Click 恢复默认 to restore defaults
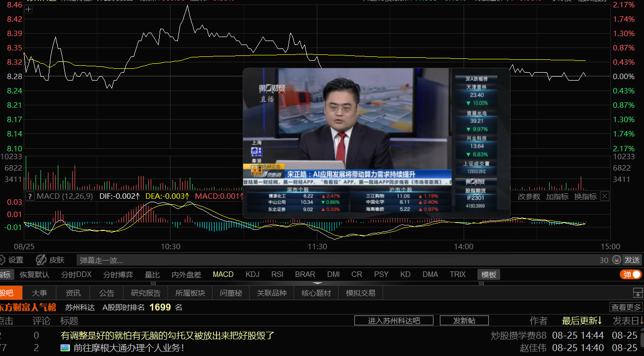Viewport: 644px width, 356px height. [35, 274]
